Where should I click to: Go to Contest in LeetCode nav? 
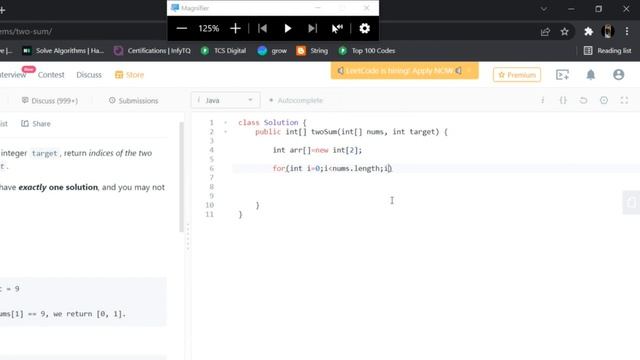51,75
